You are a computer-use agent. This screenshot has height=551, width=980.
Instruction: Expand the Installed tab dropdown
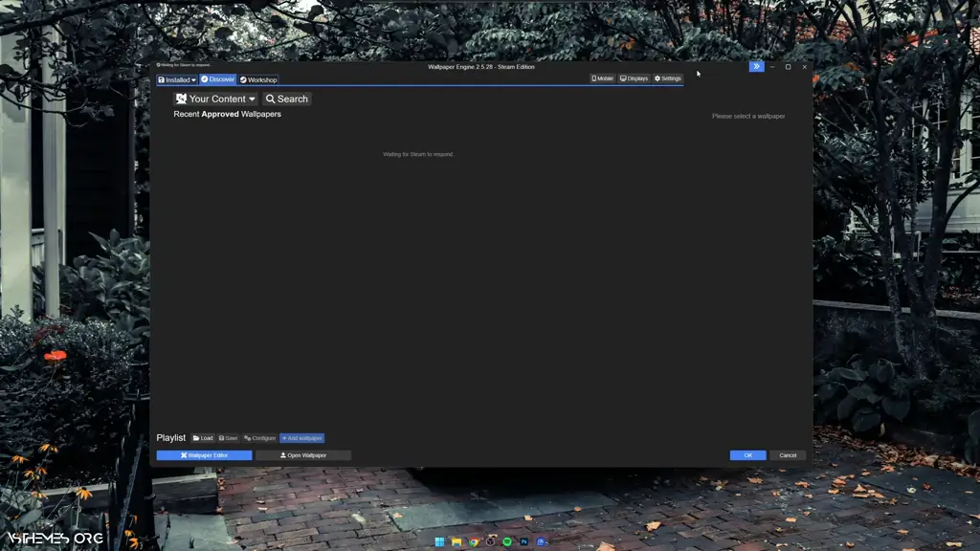pyautogui.click(x=177, y=80)
